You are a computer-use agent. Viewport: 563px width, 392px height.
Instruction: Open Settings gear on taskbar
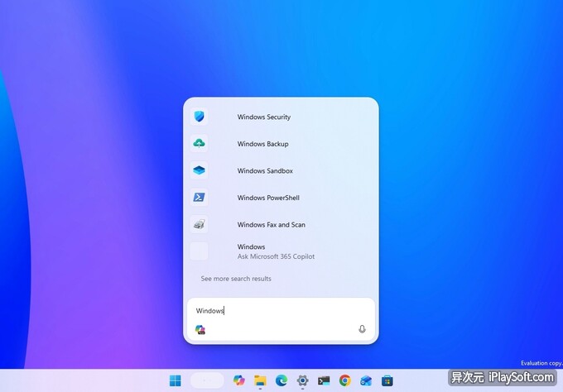coord(303,380)
